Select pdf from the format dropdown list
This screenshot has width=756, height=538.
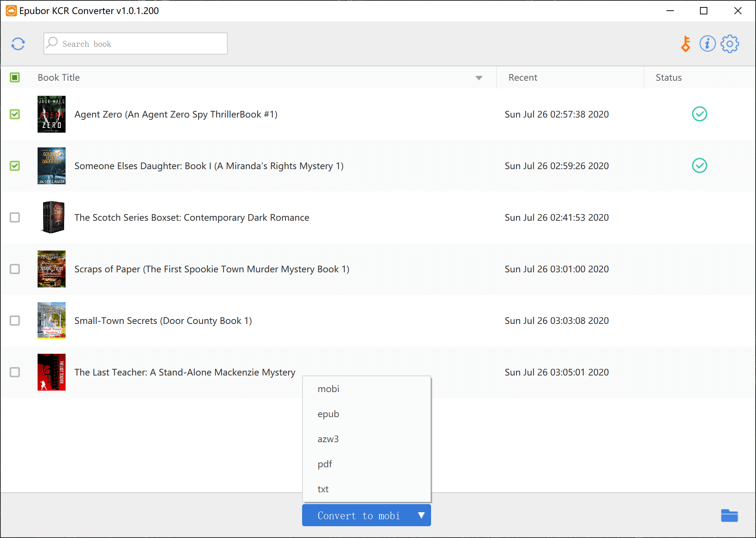click(x=324, y=464)
